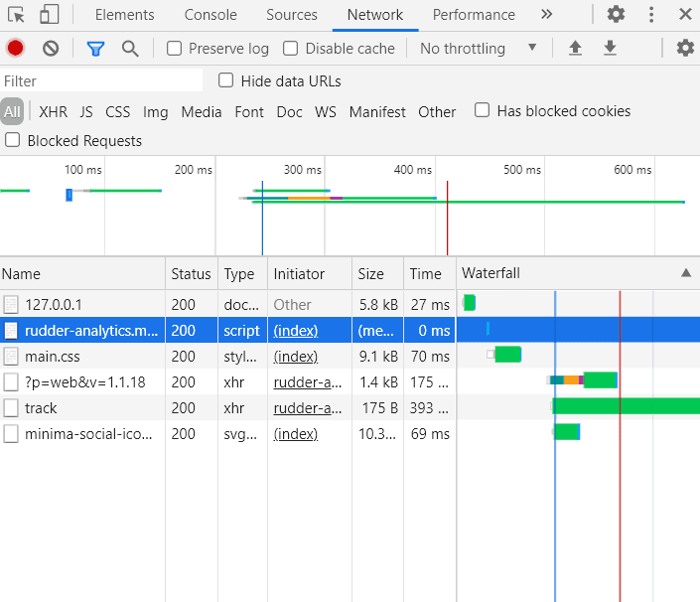
Task: Switch to the Console tab
Action: pos(210,15)
